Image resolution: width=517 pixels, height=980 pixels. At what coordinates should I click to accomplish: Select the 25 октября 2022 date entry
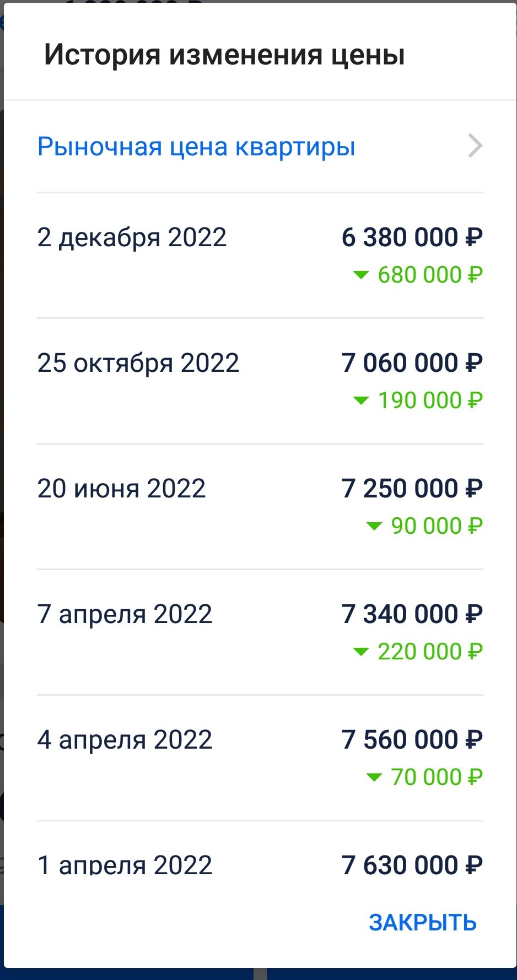pyautogui.click(x=138, y=364)
